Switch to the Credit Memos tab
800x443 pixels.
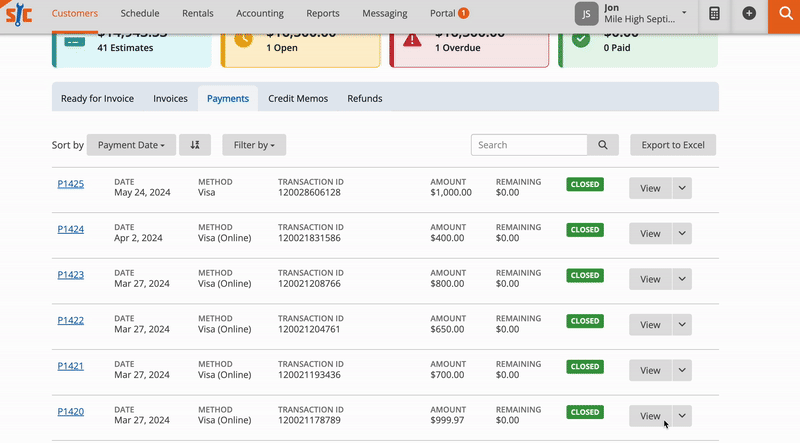pyautogui.click(x=298, y=99)
